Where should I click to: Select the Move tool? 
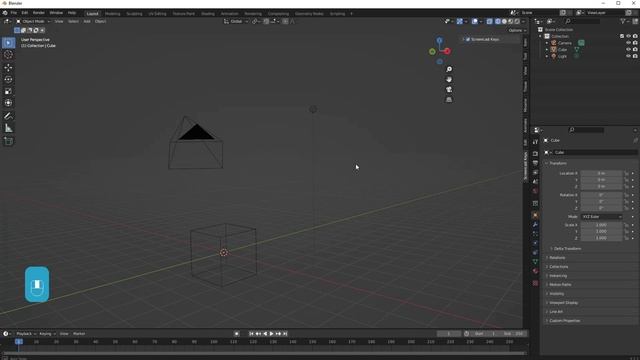pyautogui.click(x=8, y=68)
